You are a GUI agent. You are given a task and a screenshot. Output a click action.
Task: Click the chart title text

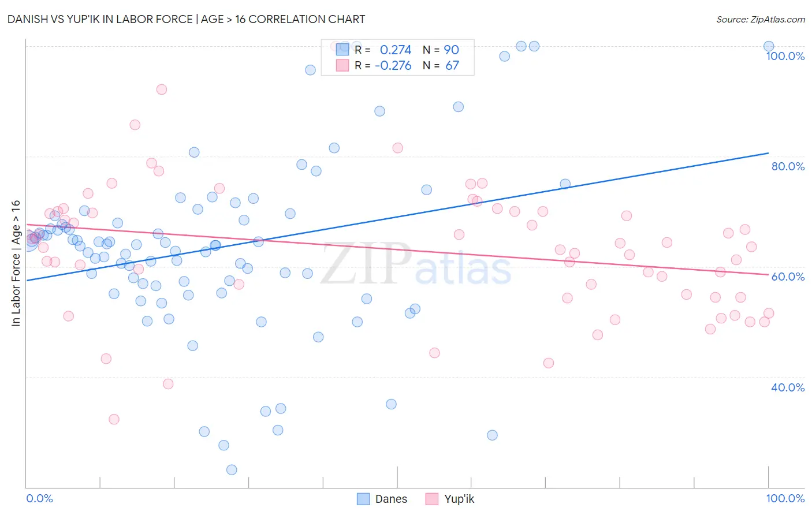(x=186, y=19)
